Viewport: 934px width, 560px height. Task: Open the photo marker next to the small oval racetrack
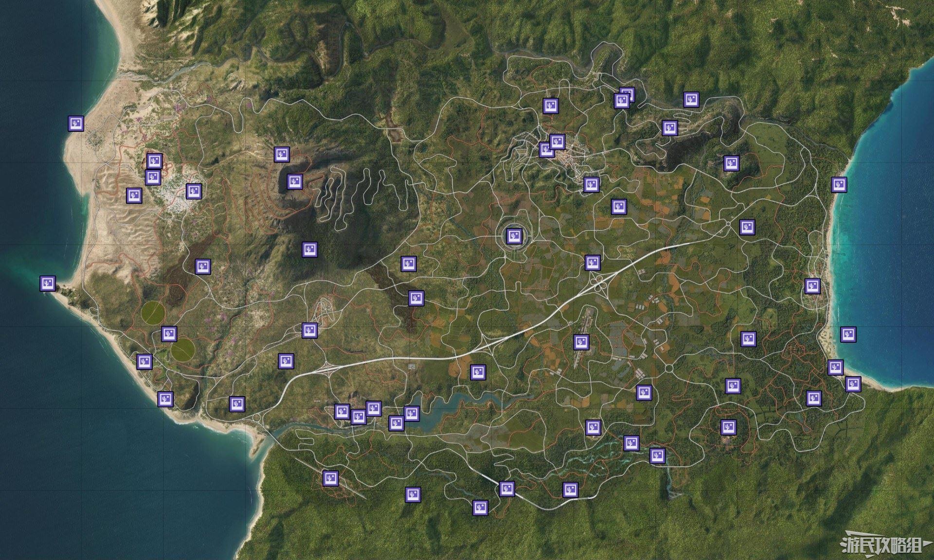(309, 331)
